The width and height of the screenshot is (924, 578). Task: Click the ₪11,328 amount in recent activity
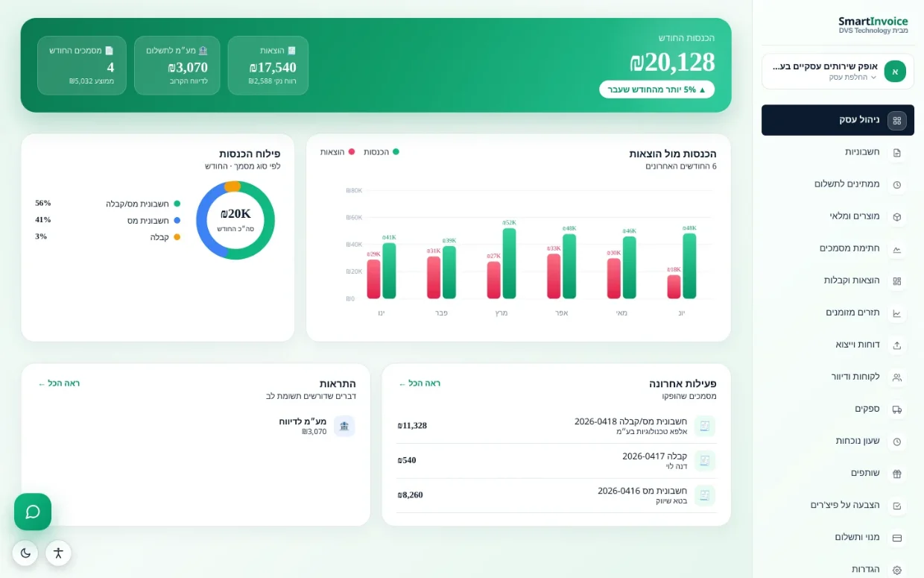click(412, 426)
